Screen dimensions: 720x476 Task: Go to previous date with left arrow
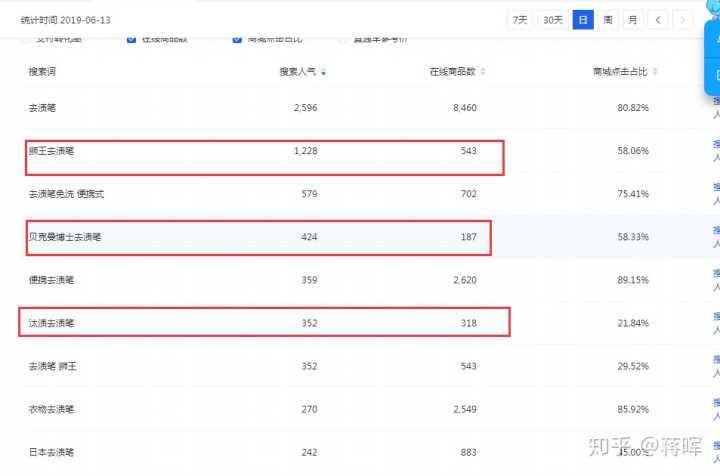[x=658, y=20]
